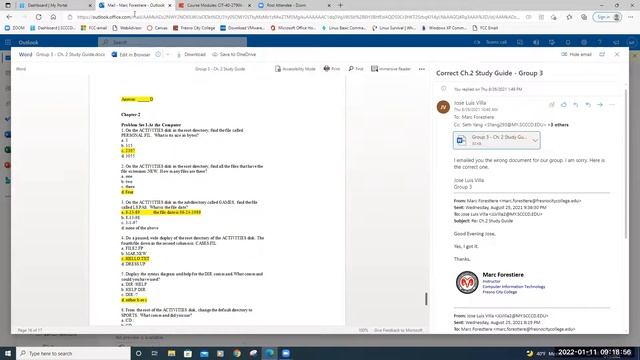Add page to favorites star icon
This screenshot has width=640, height=360.
coord(569,17)
